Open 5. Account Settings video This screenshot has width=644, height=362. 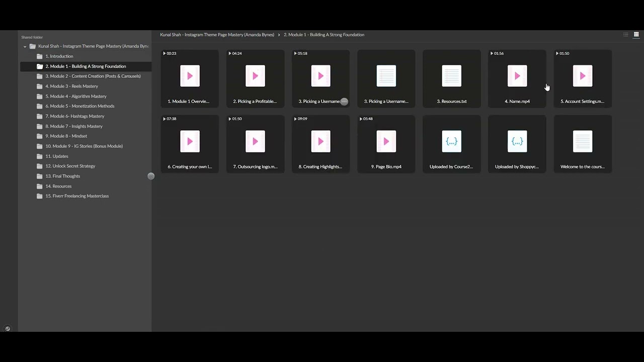pos(583,78)
